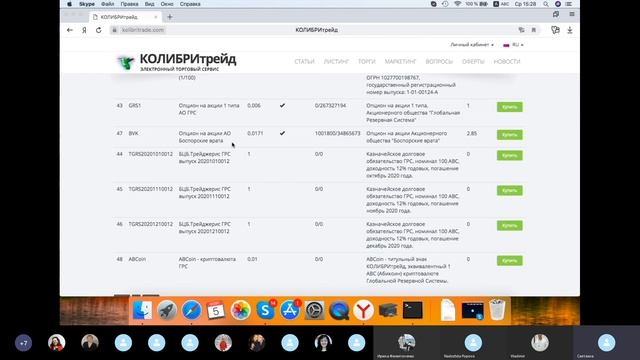Open Terminal from the Dock
Viewport: 640px width, 360px height.
[413, 311]
